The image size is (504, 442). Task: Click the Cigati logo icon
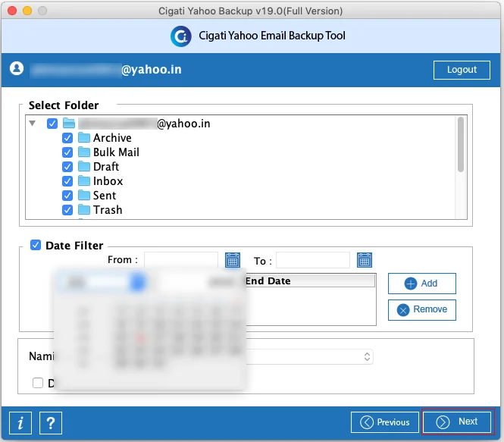180,36
